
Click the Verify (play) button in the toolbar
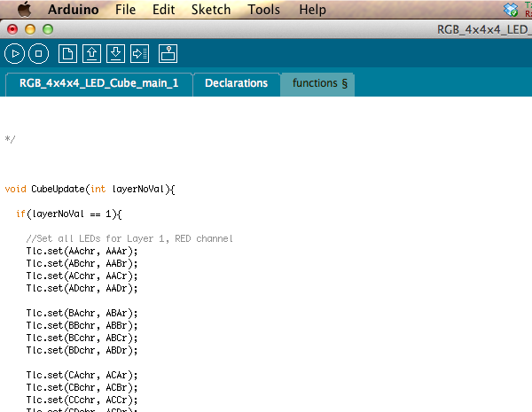[14, 53]
